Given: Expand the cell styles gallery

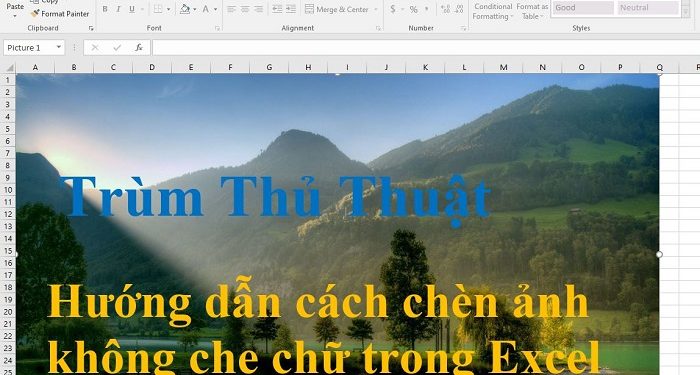Looking at the screenshot, I should point(686,13).
